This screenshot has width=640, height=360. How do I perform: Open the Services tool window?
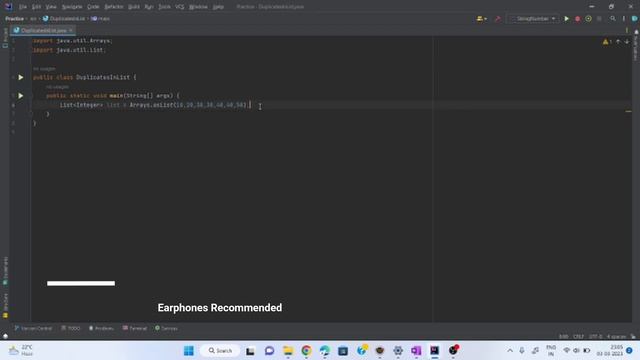(166, 328)
